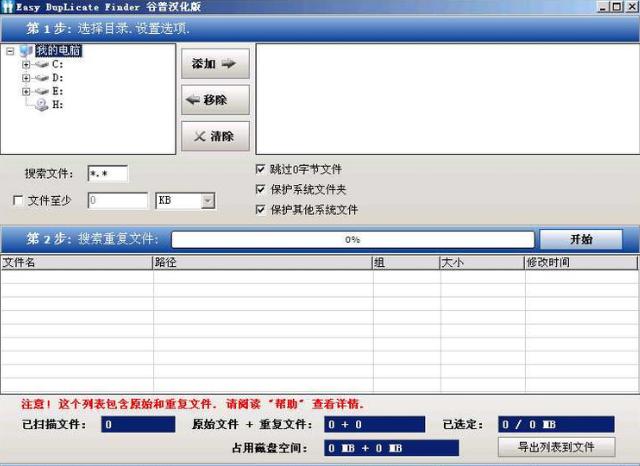Sort by 组 column header
The width and height of the screenshot is (640, 466).
(406, 262)
